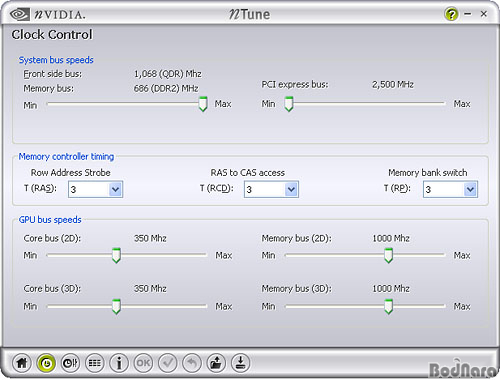
Task: Click the 'System bus speeds' group heading
Action: [x=56, y=60]
